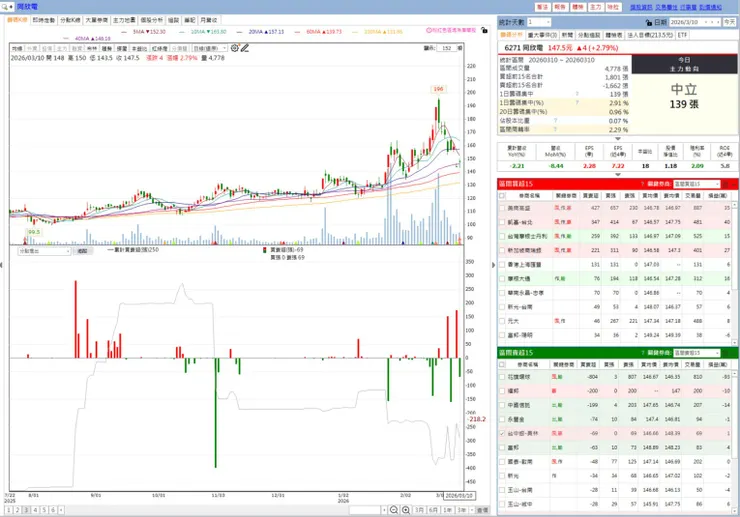
Task: Switch to the 個股分析 tab
Action: (x=151, y=20)
